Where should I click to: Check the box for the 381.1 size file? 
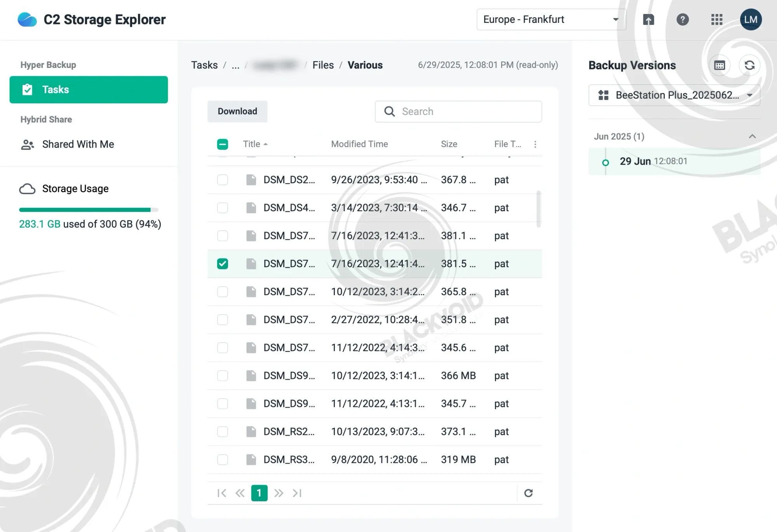tap(223, 236)
